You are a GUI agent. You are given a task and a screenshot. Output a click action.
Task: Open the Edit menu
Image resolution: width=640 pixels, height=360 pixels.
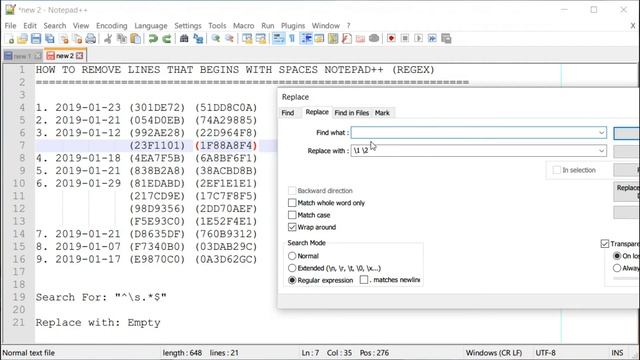30,26
